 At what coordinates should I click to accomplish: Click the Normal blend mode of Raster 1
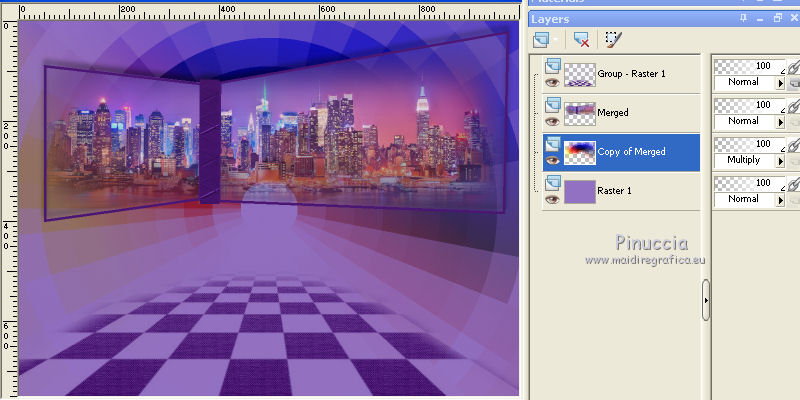tap(744, 199)
